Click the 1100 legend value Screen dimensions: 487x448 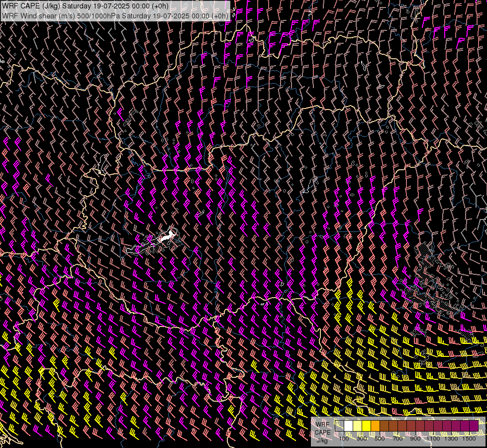coord(433,439)
